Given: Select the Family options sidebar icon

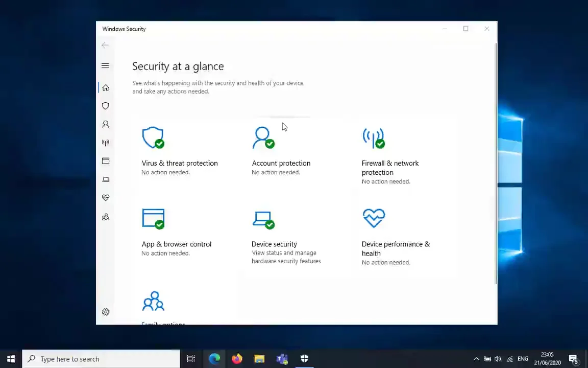Looking at the screenshot, I should 105,217.
